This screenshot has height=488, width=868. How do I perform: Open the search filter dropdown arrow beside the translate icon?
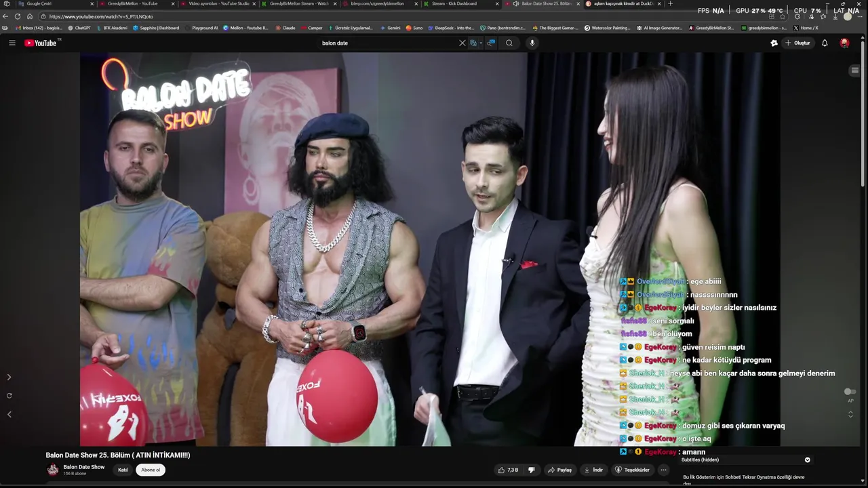point(481,43)
